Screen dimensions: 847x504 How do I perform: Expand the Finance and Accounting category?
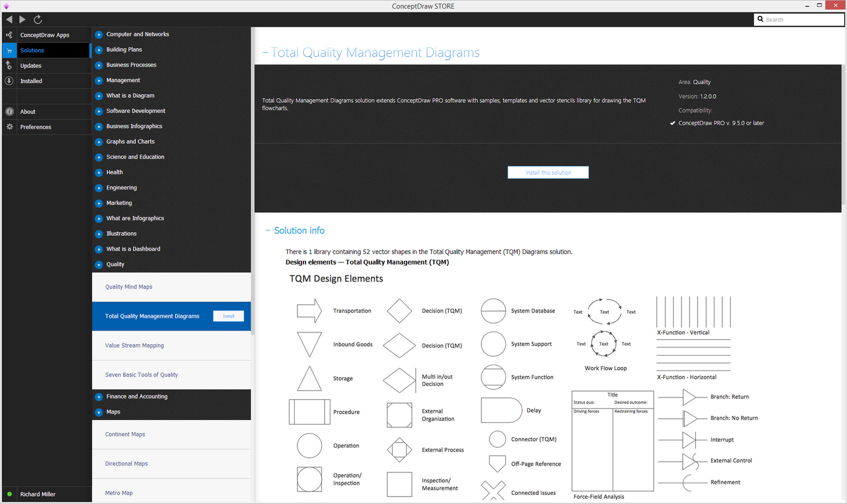[99, 397]
